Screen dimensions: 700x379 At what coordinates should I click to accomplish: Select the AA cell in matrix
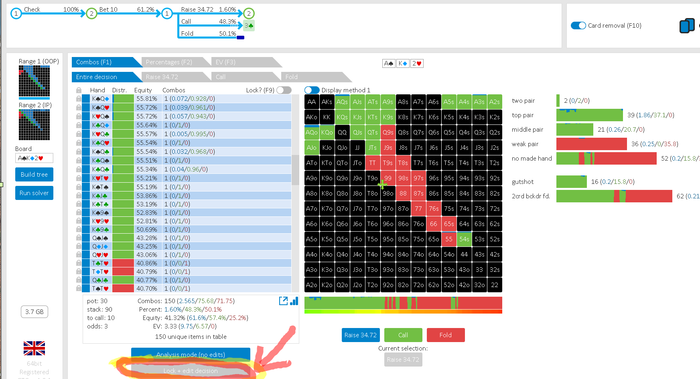tap(312, 102)
